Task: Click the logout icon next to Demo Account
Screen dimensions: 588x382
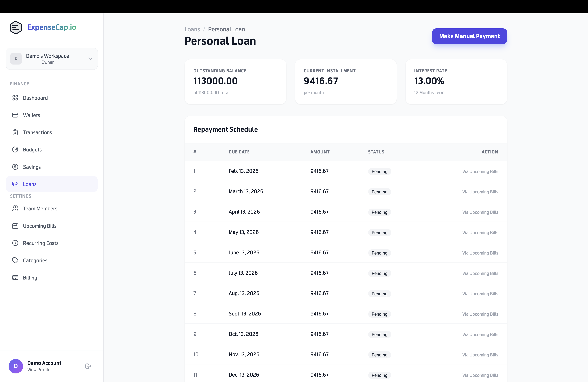Action: click(88, 366)
